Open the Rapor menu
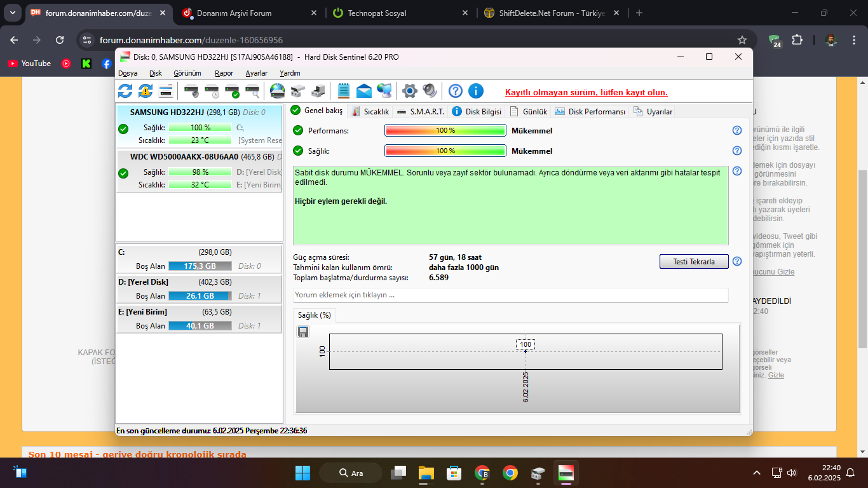The image size is (868, 488). tap(224, 73)
